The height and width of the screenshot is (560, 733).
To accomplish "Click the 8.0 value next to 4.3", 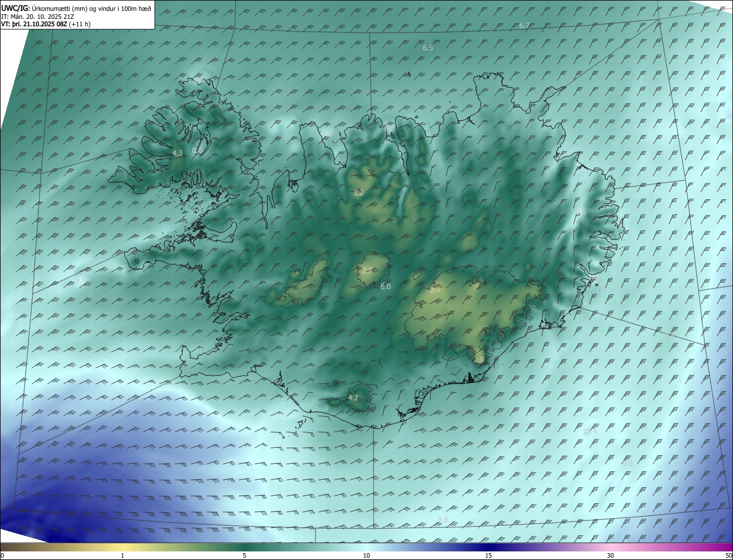I will tap(196, 151).
